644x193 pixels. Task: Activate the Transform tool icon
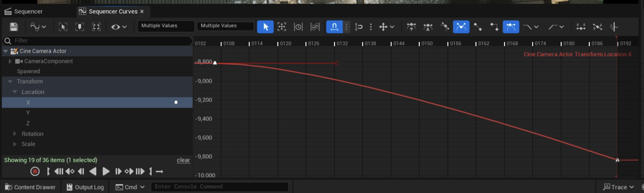(x=282, y=27)
